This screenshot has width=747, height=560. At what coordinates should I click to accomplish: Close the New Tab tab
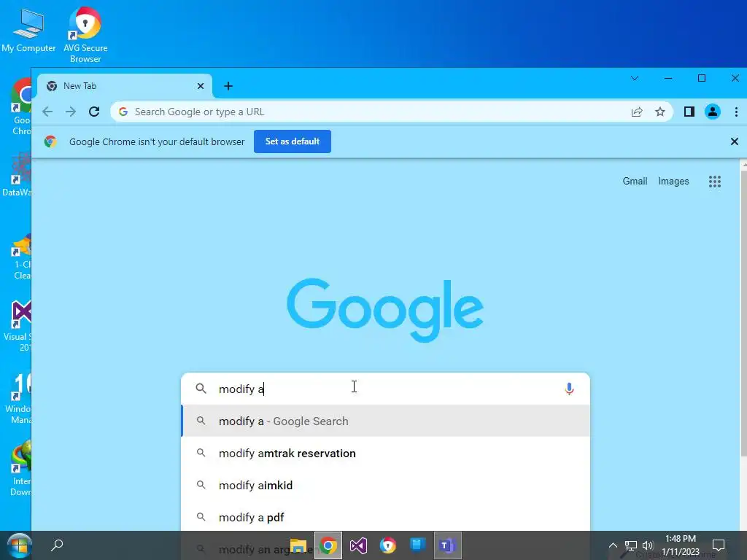click(x=201, y=86)
